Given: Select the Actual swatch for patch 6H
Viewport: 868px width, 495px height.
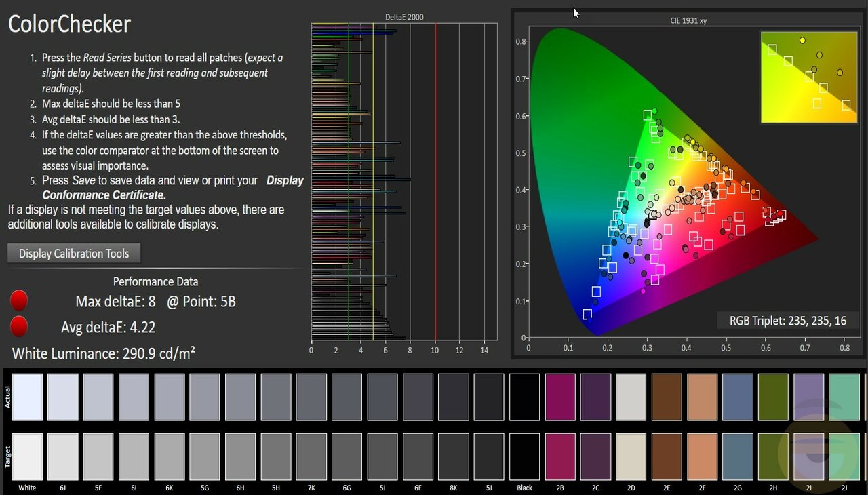Looking at the screenshot, I should tap(241, 397).
